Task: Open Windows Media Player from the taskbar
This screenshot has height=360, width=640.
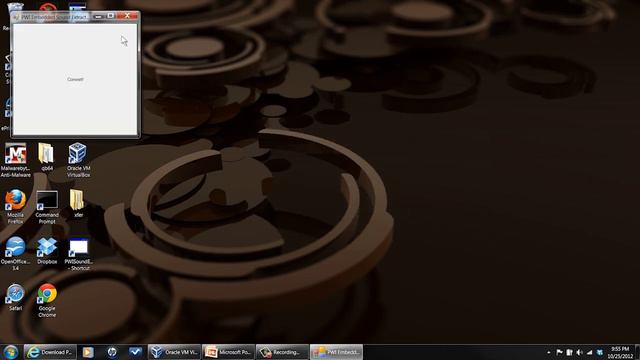Action: click(88, 352)
